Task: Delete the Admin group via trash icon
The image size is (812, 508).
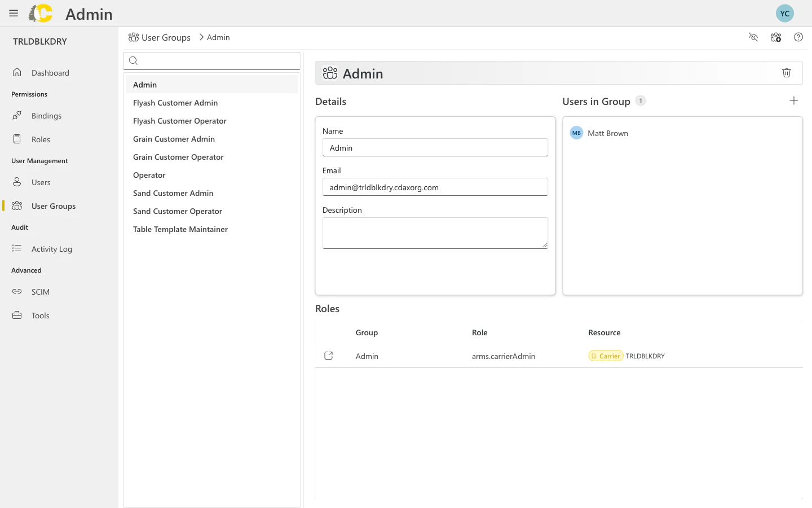Action: pos(787,73)
